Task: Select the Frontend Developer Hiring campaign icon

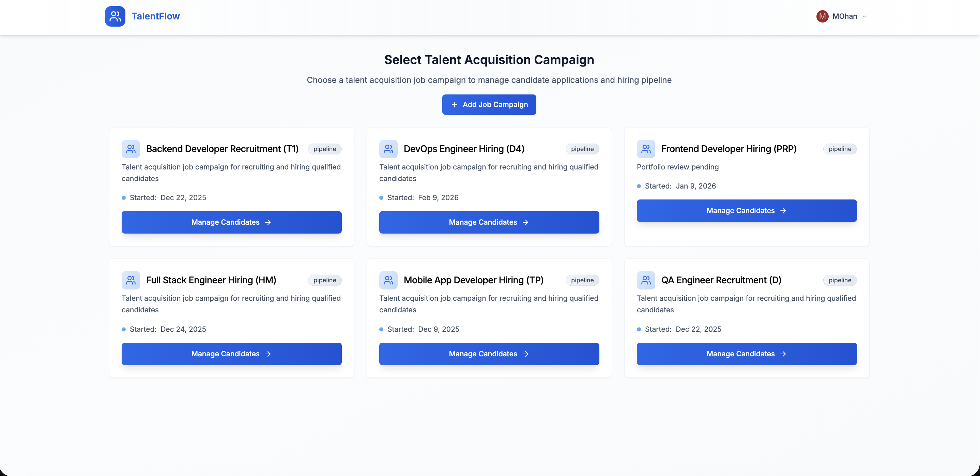Action: pyautogui.click(x=646, y=149)
